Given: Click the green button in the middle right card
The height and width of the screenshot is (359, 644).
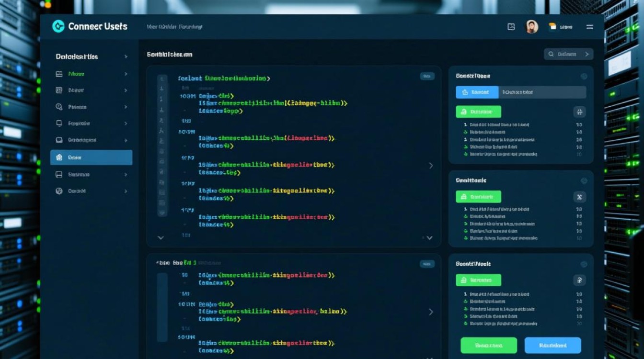Looking at the screenshot, I should 478,196.
